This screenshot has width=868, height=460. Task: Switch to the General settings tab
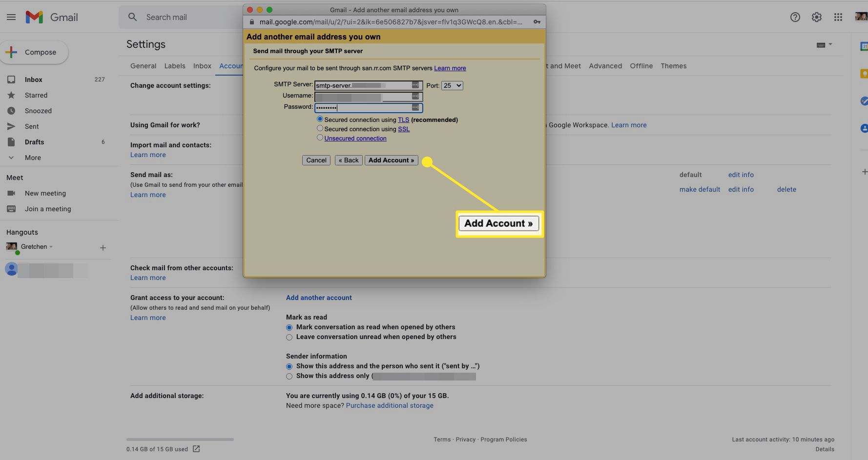point(143,66)
